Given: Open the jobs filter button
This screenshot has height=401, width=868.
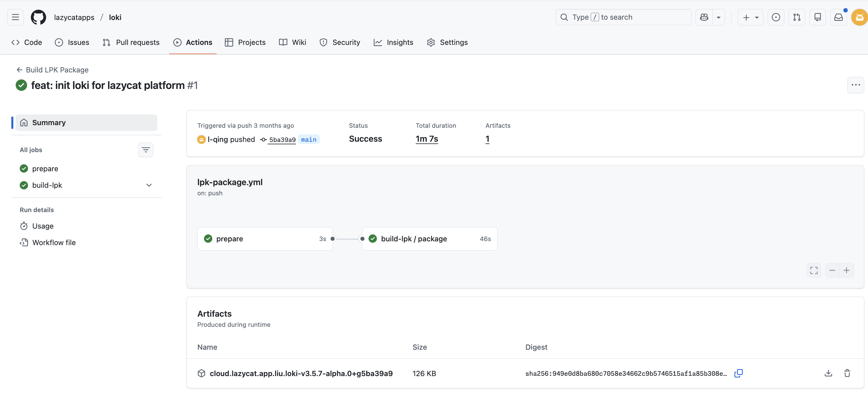Looking at the screenshot, I should pos(145,150).
